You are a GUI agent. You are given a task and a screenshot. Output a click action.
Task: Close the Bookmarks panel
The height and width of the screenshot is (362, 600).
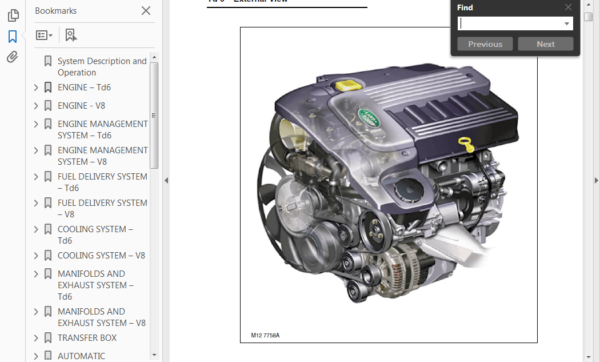pos(146,11)
